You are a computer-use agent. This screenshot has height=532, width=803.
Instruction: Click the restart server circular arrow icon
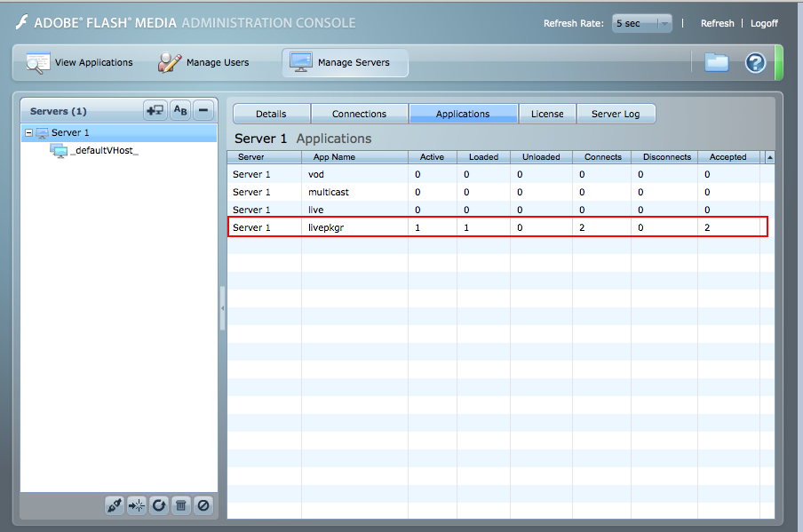(x=159, y=506)
